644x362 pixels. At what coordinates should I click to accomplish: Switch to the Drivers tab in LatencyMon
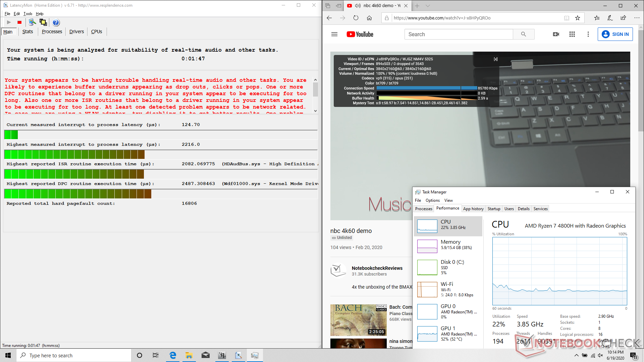76,32
